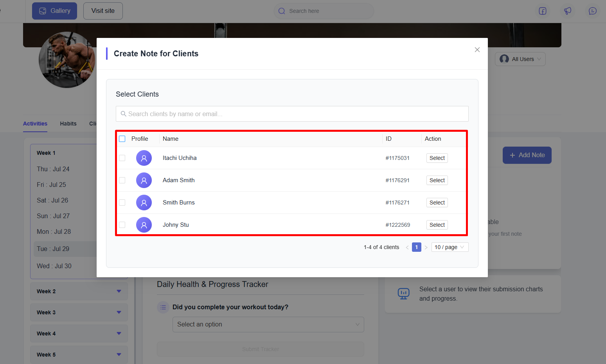Viewport: 606px width, 364px height.
Task: Click Select button for Itachi Uchiha
Action: 437,158
